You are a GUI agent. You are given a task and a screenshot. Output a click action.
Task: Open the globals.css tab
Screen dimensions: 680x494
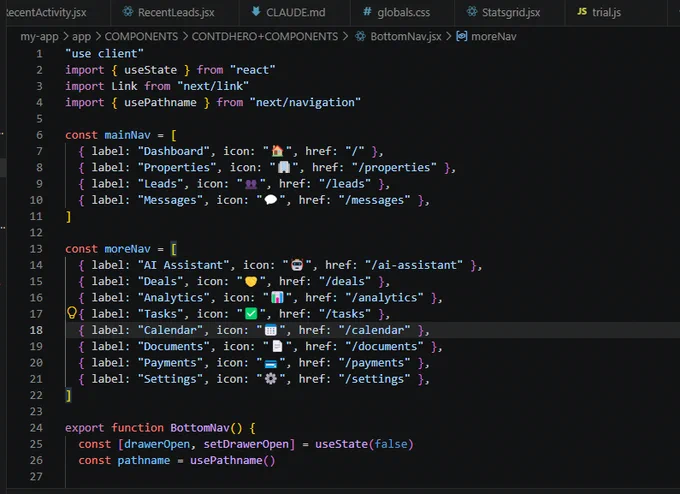(402, 12)
